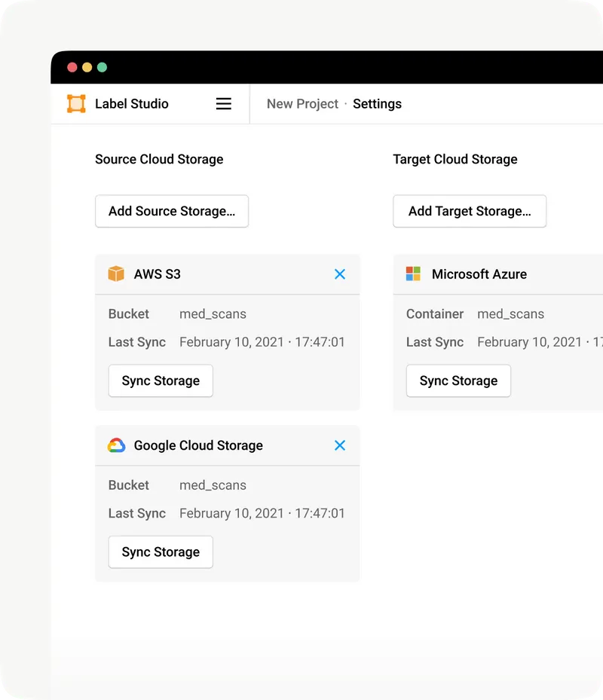This screenshot has width=603, height=700.
Task: Open the hamburger menu
Action: 224,104
